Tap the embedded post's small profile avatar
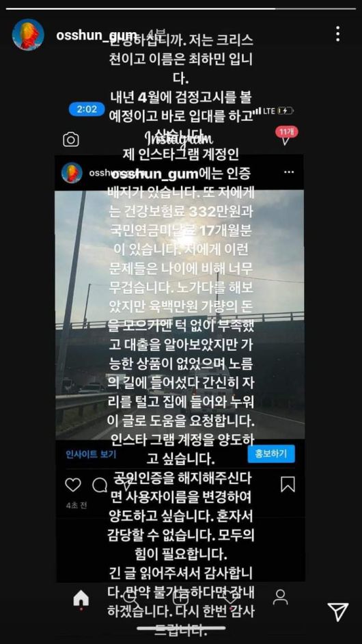 (72, 172)
